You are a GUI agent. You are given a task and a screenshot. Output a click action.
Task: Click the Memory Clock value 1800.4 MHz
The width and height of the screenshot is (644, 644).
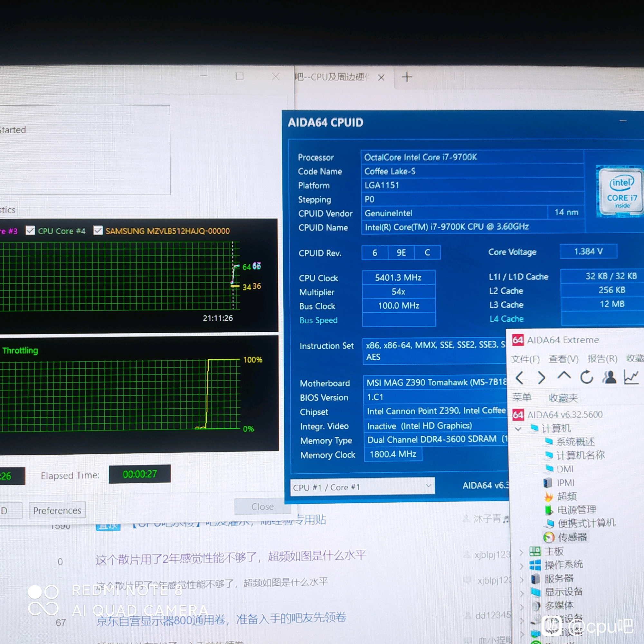(393, 454)
